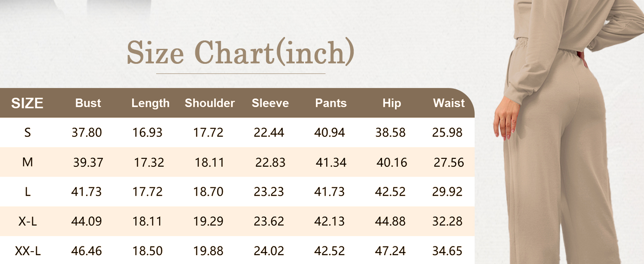Click the shoulder value 18.70
The image size is (644, 264).
coord(208,192)
